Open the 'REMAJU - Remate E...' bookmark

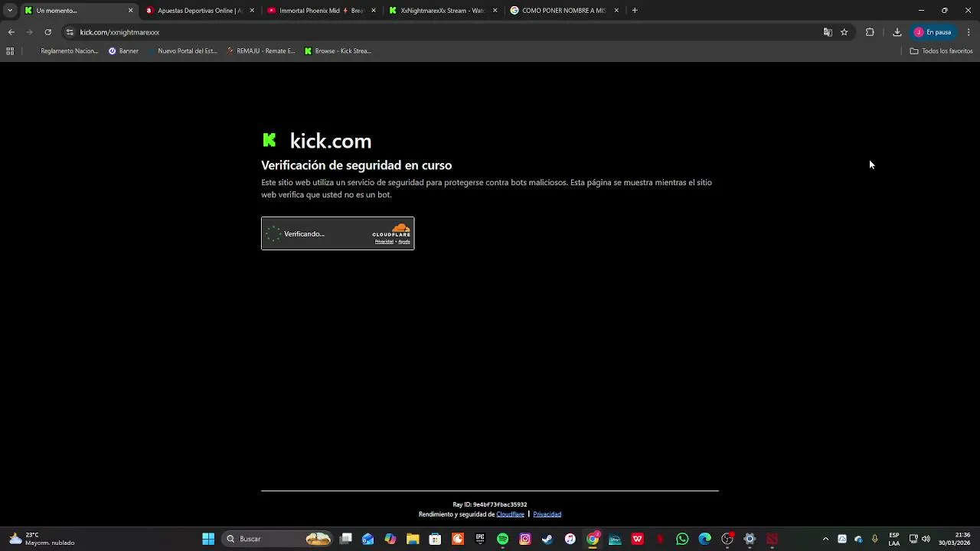pos(260,51)
